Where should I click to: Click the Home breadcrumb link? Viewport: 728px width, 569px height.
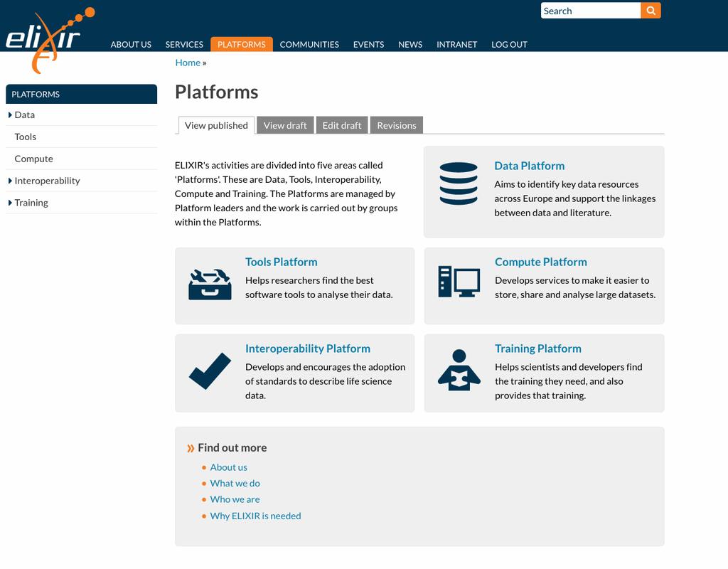188,63
